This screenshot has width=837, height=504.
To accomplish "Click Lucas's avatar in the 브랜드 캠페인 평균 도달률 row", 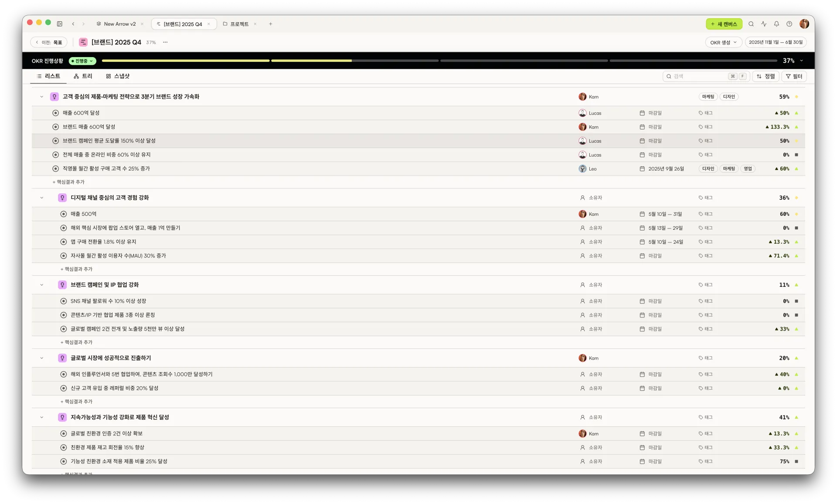I will 582,141.
